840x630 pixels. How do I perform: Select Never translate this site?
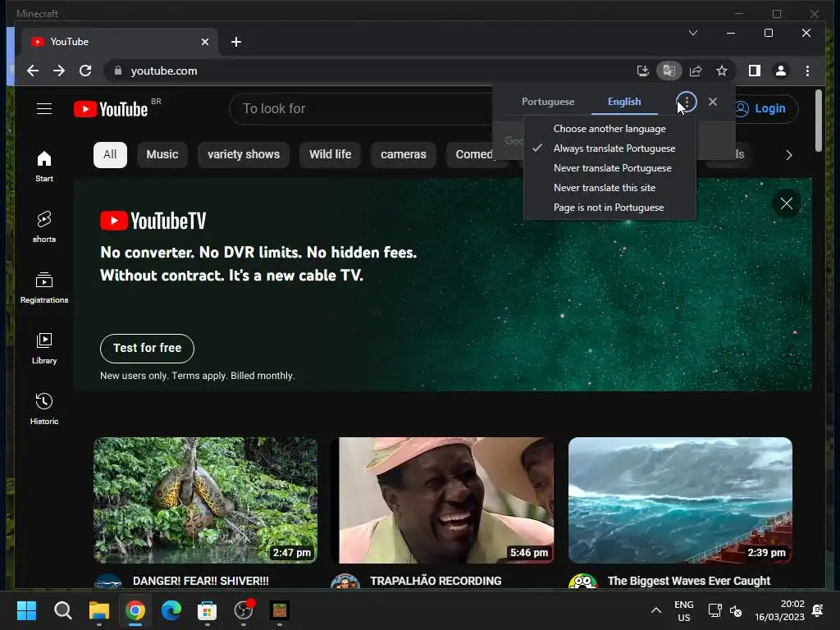point(610,188)
